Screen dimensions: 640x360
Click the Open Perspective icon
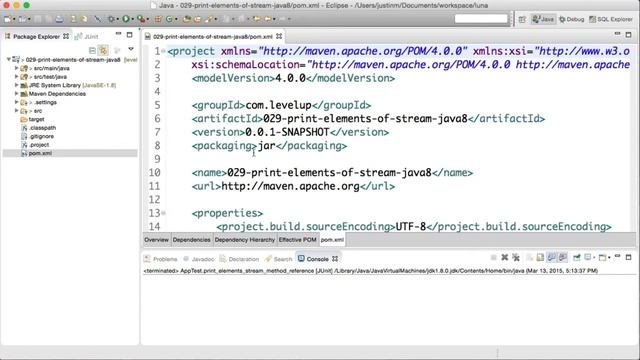(x=522, y=19)
